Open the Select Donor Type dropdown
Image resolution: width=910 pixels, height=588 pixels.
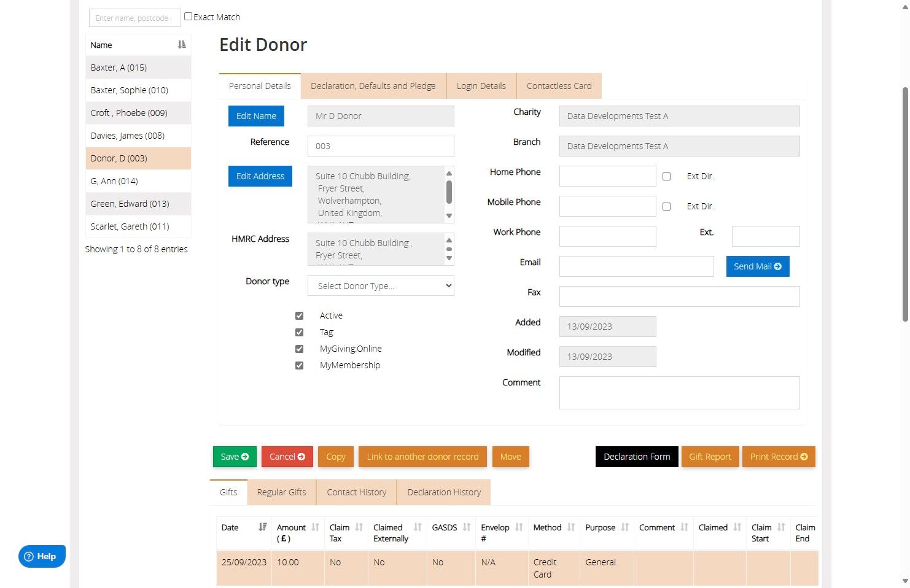tap(381, 286)
